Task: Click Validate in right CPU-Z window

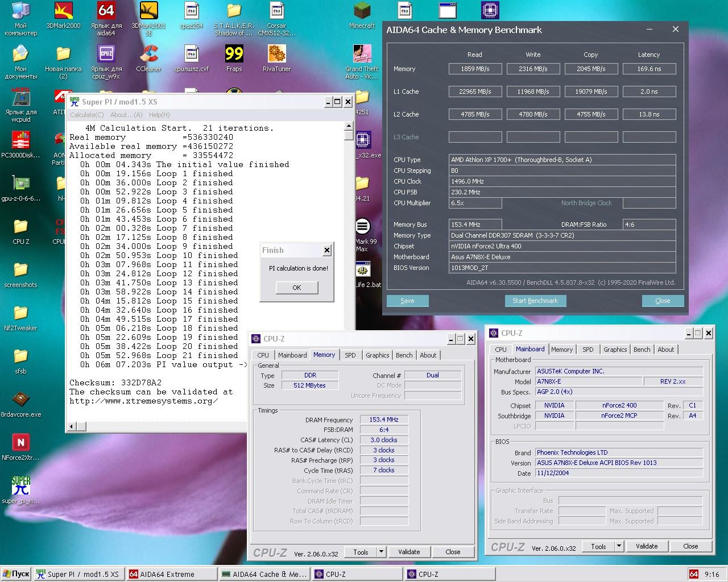Action: pyautogui.click(x=647, y=546)
